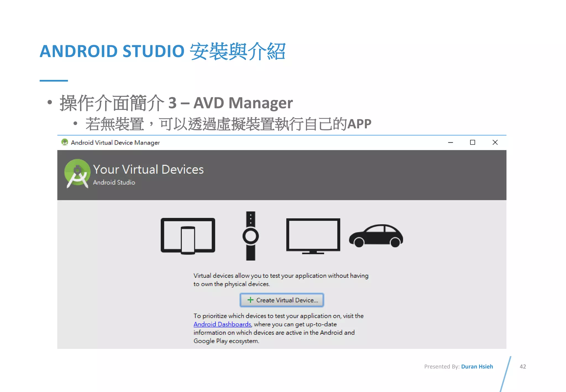The image size is (566, 392).
Task: Click the Android TV device icon
Action: tap(313, 236)
